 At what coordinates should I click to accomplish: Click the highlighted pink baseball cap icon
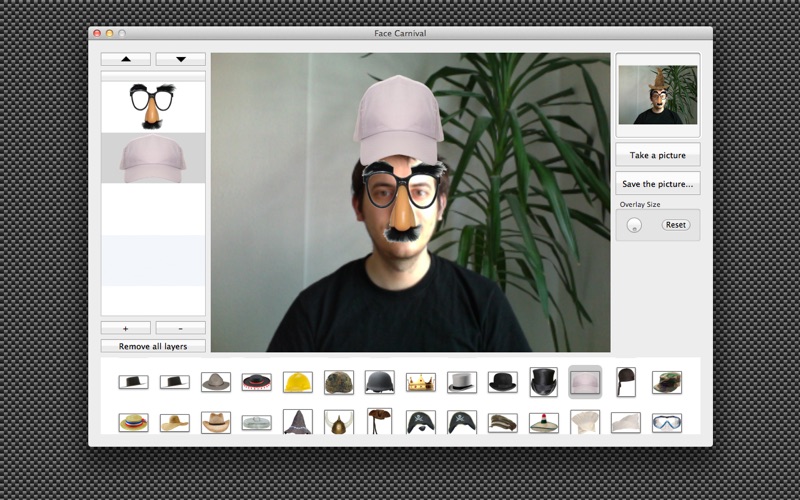click(585, 382)
